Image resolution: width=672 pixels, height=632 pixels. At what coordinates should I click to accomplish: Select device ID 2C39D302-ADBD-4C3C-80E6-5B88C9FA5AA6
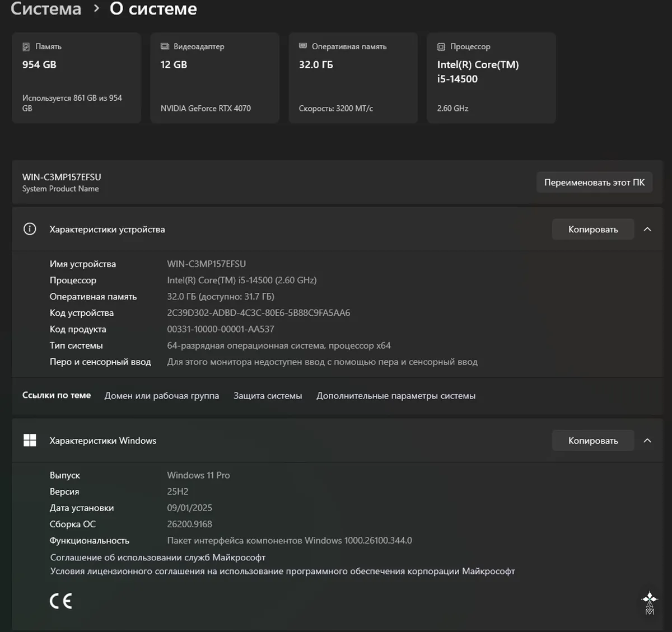259,313
